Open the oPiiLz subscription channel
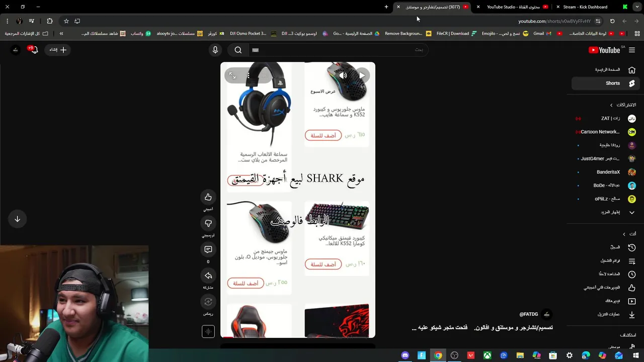The image size is (644, 362). coord(606,199)
